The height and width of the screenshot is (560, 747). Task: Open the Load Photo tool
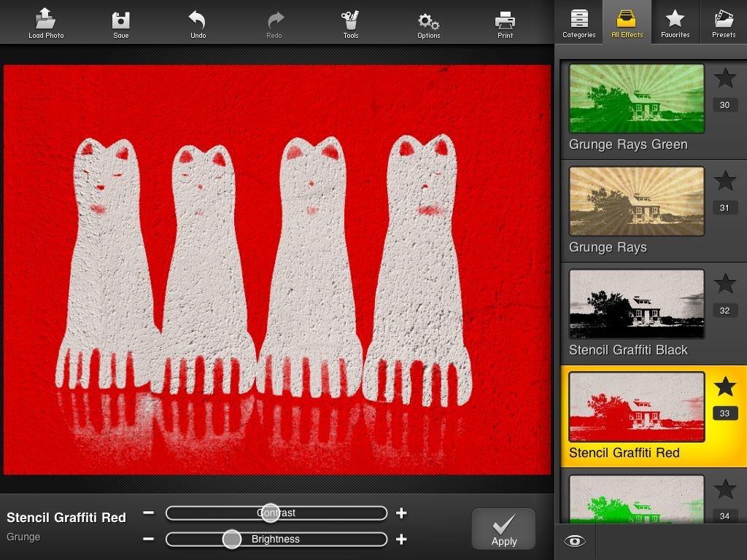[46, 23]
